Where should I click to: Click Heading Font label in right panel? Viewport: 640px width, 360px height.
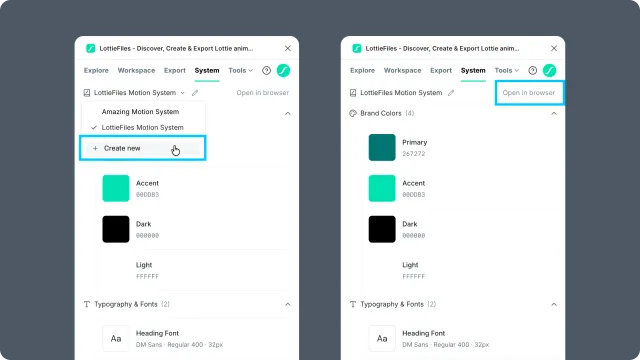[x=424, y=333]
